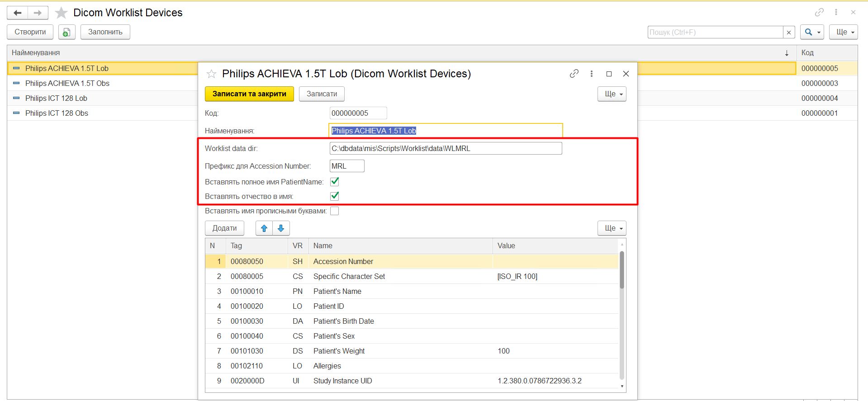Viewport: 868px width, 401px height.
Task: Star the Dicom Worklist Devices page
Action: 61,13
